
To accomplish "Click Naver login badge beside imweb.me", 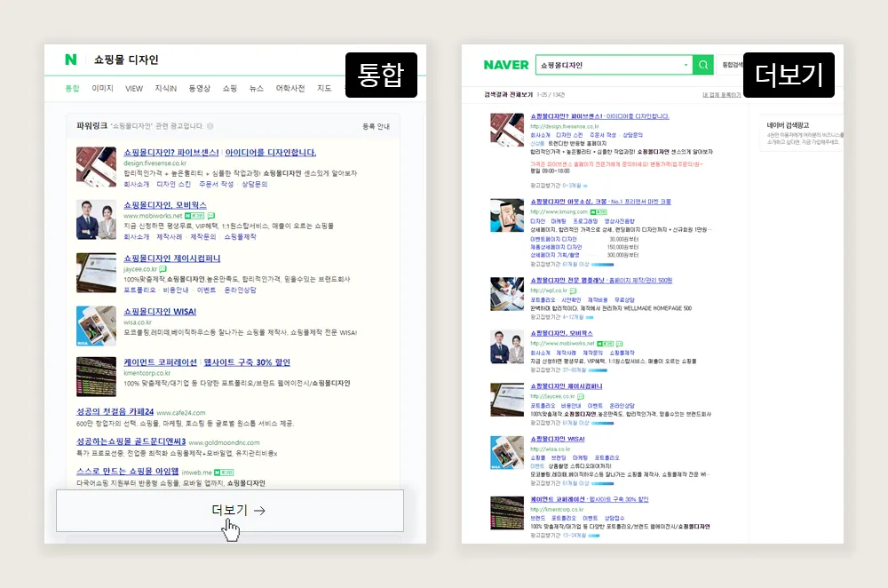I will coord(224,473).
